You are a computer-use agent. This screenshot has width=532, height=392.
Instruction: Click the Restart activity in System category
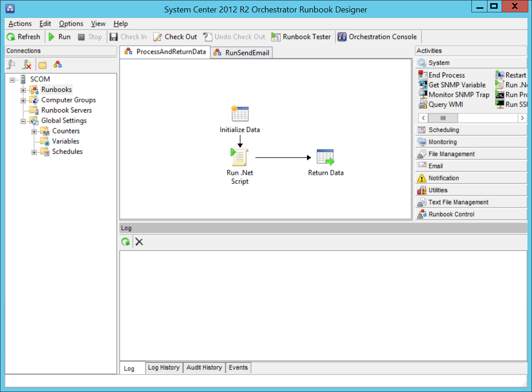coord(511,75)
